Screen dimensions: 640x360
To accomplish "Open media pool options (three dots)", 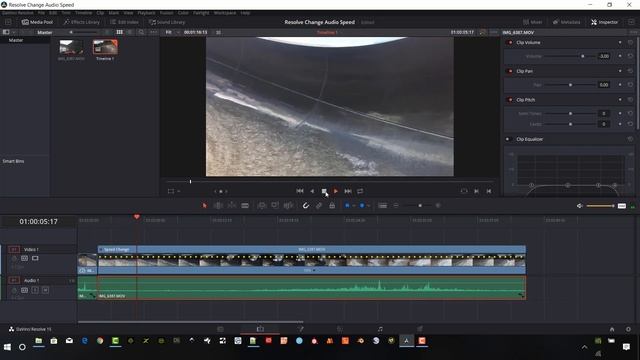I will 153,32.
